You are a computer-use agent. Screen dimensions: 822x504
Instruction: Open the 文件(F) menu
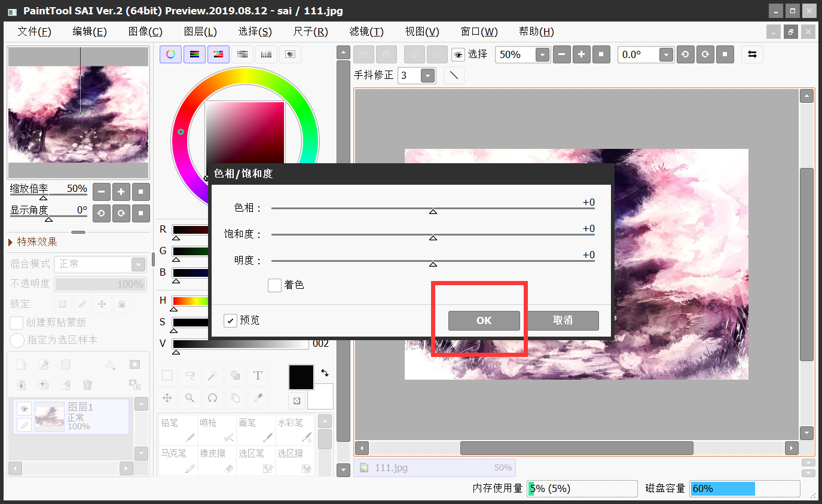[x=35, y=32]
